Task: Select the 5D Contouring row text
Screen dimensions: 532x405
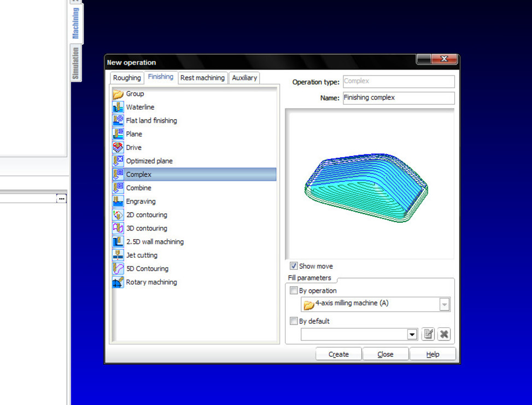Action: pyautogui.click(x=147, y=269)
